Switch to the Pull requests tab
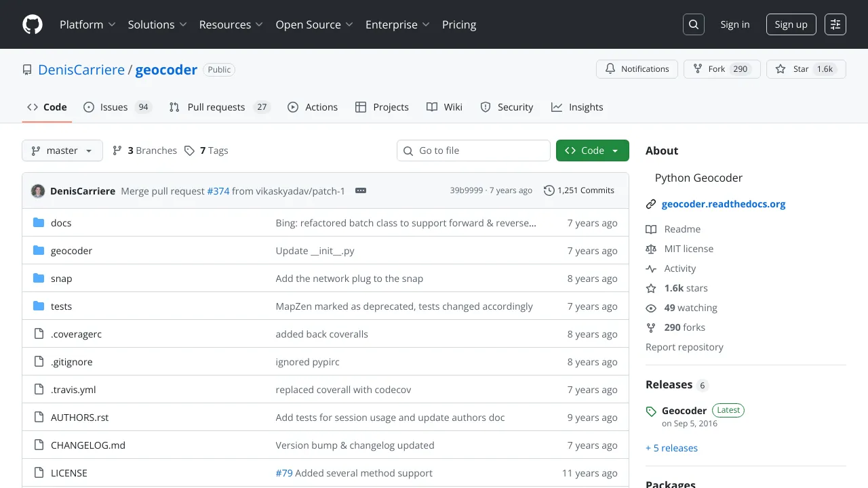Image resolution: width=868 pixels, height=488 pixels. (220, 107)
